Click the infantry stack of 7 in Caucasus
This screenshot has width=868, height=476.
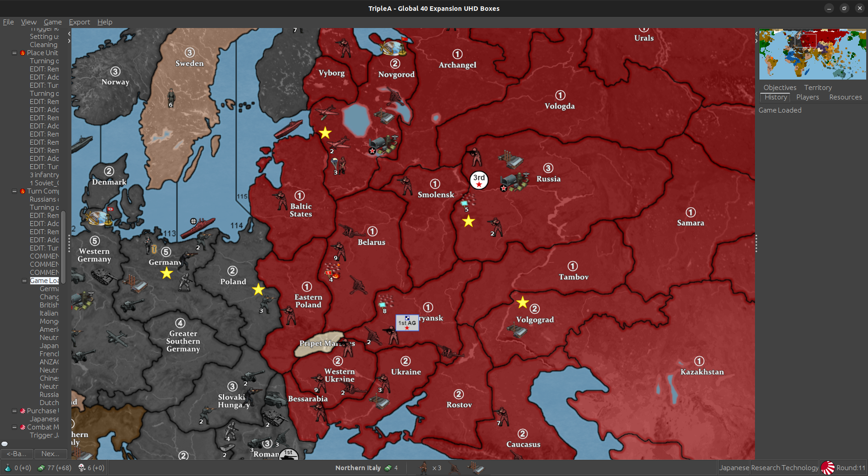click(x=502, y=416)
